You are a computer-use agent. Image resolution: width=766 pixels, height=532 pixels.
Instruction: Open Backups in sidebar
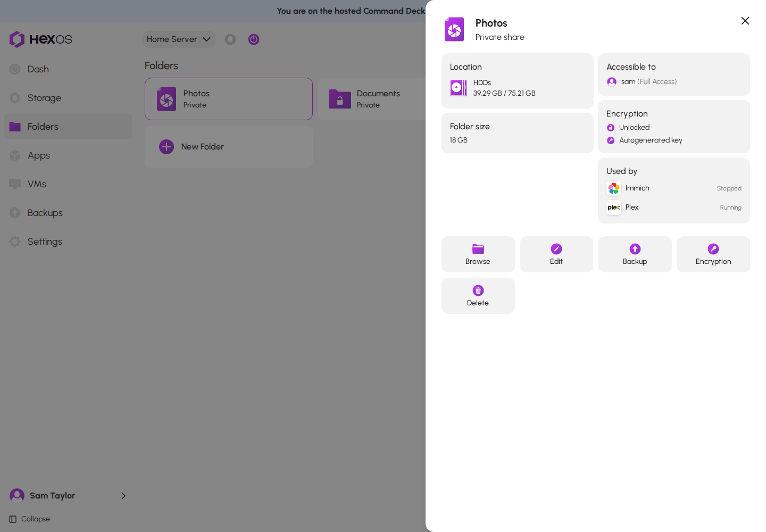pos(68,213)
